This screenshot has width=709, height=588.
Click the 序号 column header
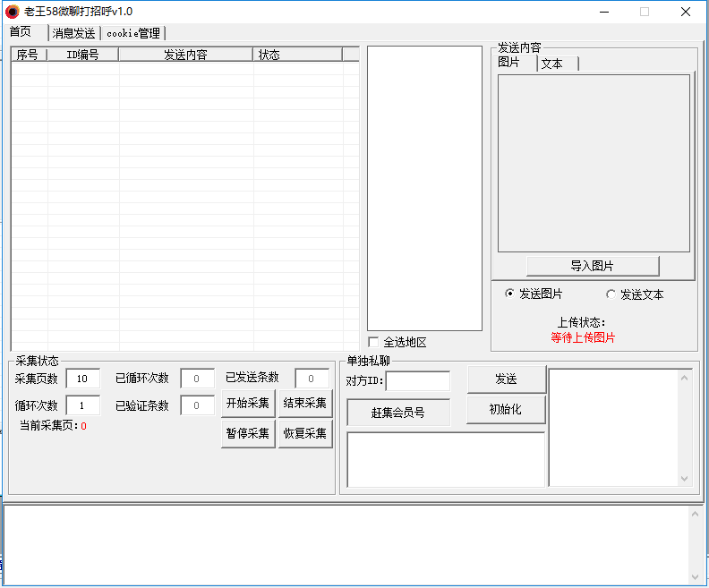click(29, 55)
